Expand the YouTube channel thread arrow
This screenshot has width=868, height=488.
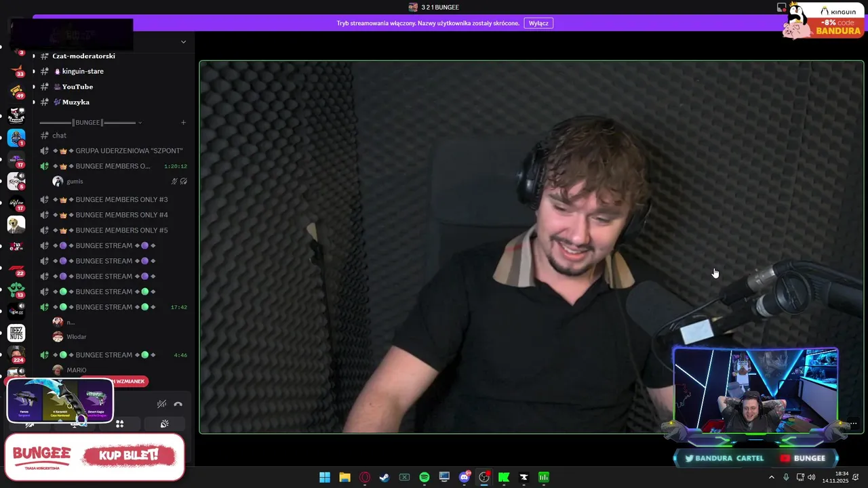click(34, 87)
